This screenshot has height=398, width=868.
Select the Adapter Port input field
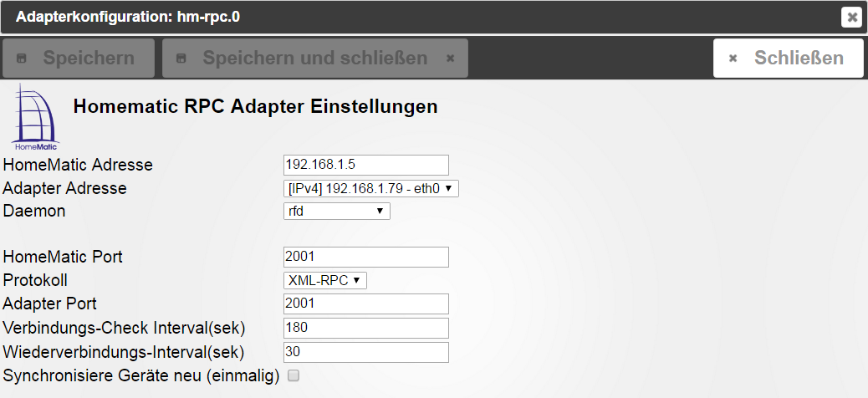pyautogui.click(x=366, y=304)
